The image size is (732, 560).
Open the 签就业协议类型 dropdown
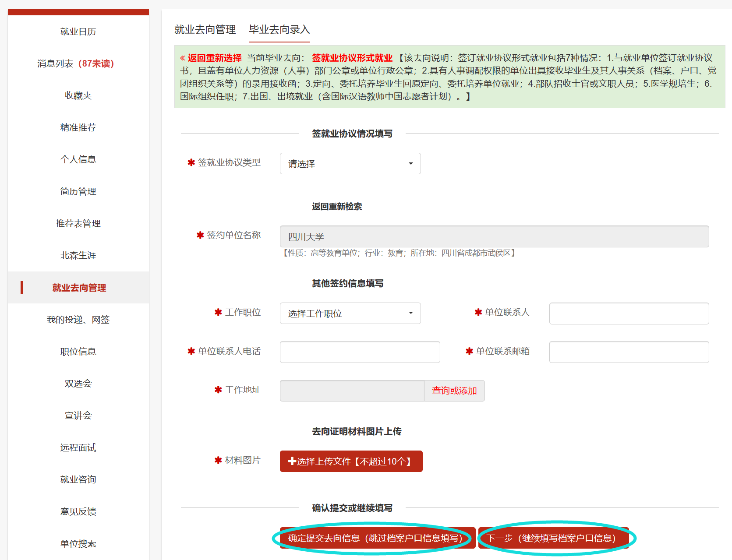pos(350,163)
